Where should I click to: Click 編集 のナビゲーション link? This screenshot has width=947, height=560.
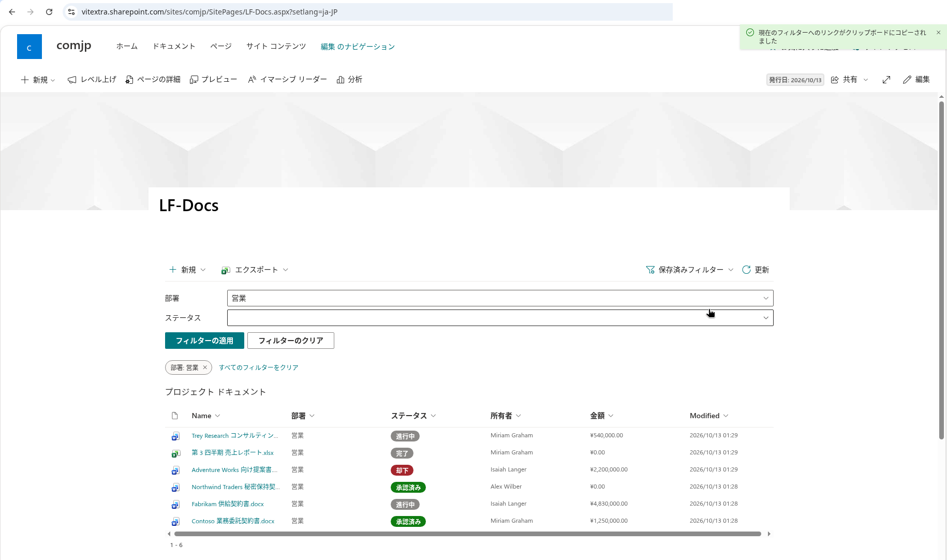[x=358, y=47]
